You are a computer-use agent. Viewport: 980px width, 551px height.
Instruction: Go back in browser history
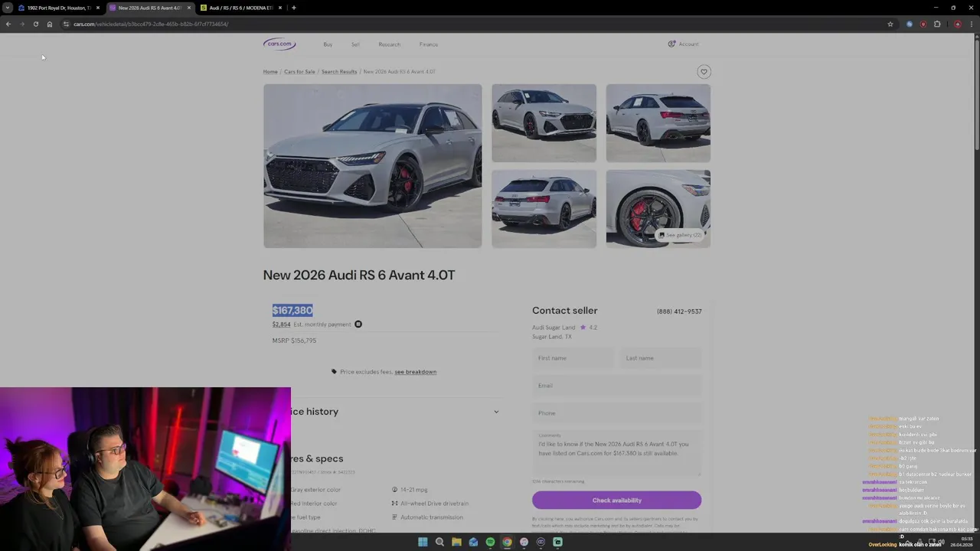pyautogui.click(x=8, y=24)
